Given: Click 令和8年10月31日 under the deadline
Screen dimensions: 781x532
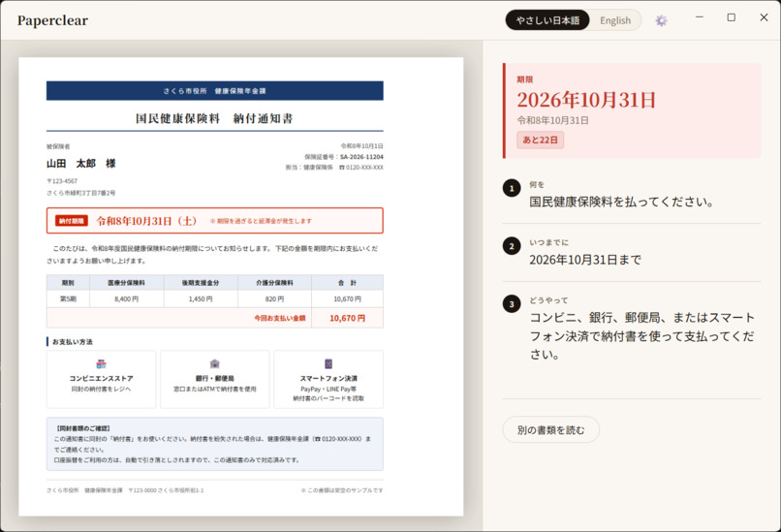Looking at the screenshot, I should click(553, 120).
